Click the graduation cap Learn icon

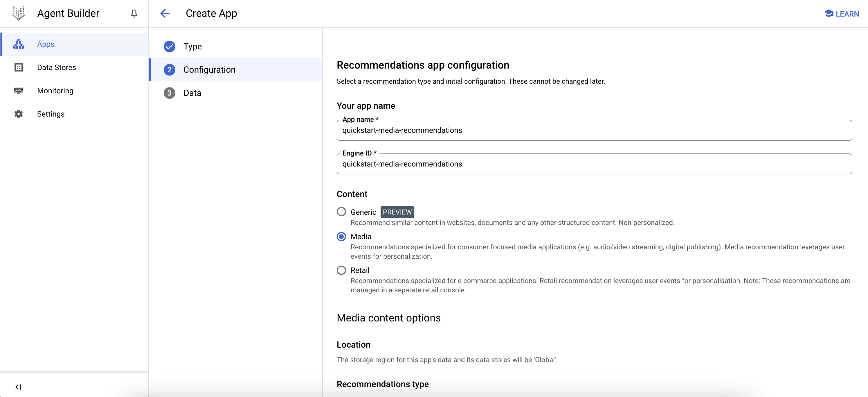pos(829,13)
